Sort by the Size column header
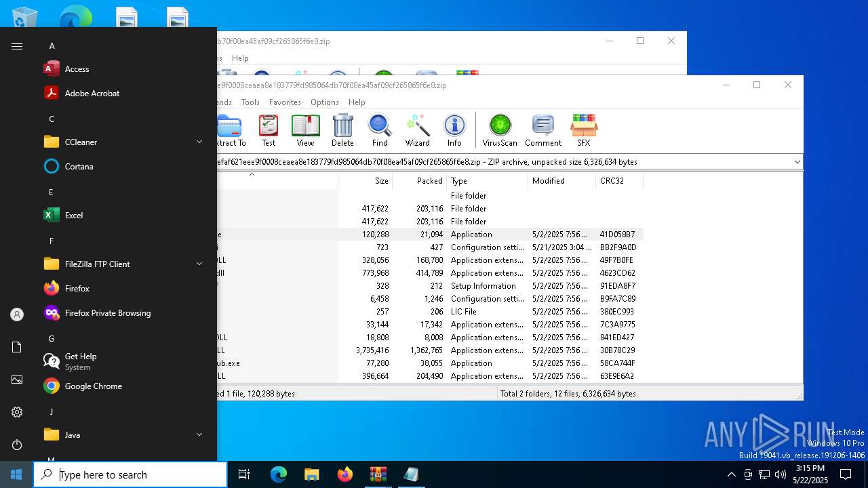The image size is (868, 488). click(365, 181)
